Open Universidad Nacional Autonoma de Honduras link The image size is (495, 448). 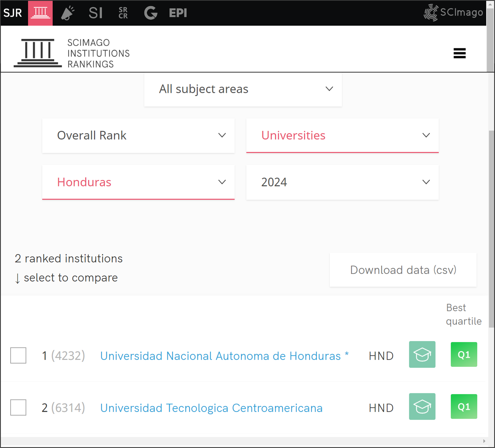pos(224,356)
